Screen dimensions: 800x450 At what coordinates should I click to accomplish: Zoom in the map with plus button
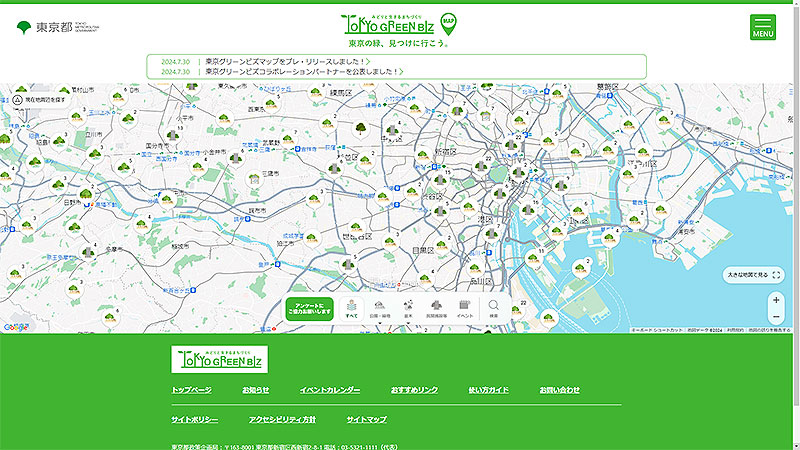click(x=776, y=300)
